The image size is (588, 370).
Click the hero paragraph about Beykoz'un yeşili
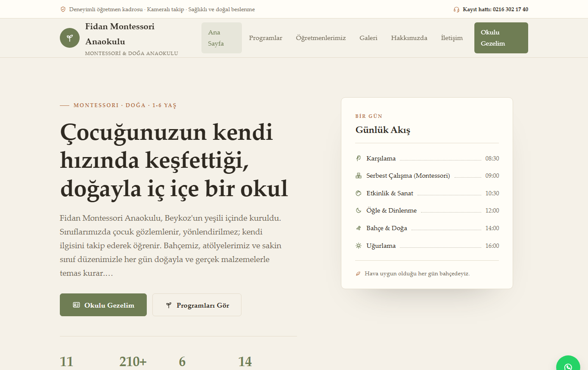point(171,246)
